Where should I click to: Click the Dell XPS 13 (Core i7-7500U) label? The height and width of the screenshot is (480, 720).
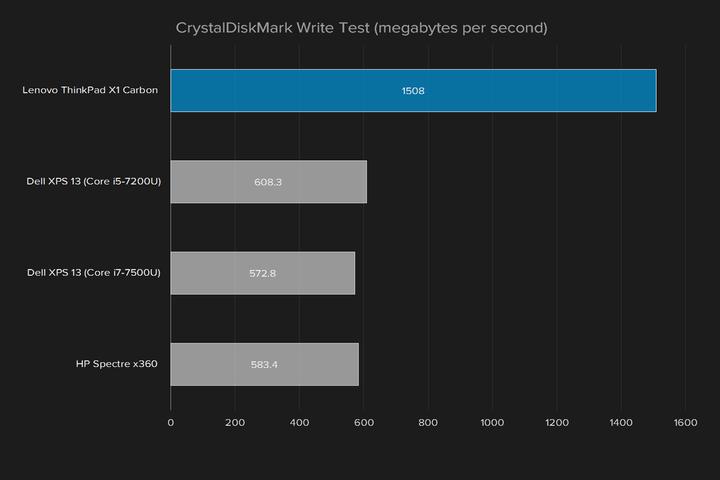point(94,272)
